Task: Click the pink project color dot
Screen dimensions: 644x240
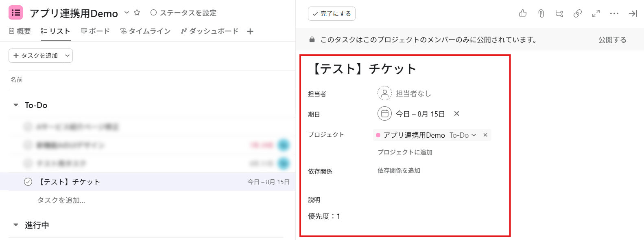Action: click(x=378, y=135)
